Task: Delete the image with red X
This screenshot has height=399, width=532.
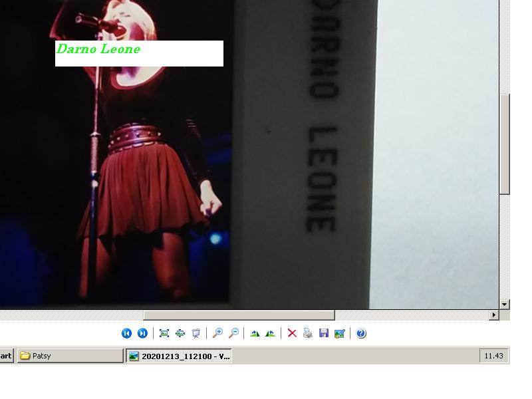Action: point(292,333)
